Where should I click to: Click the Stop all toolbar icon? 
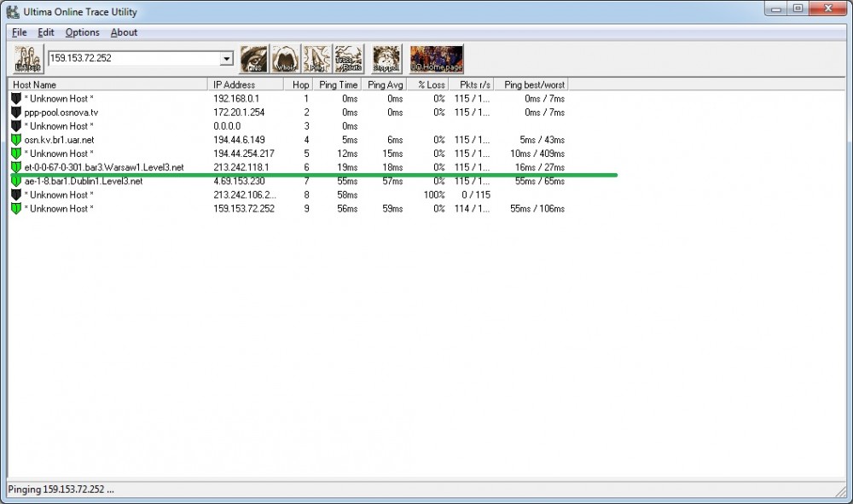386,59
